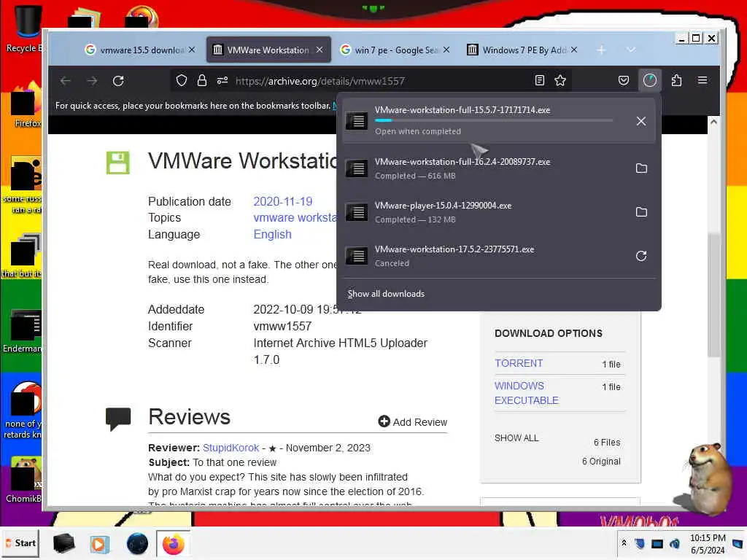The width and height of the screenshot is (747, 560).
Task: Retry the canceled VMware-workstation-17.5.2 download
Action: 641,256
